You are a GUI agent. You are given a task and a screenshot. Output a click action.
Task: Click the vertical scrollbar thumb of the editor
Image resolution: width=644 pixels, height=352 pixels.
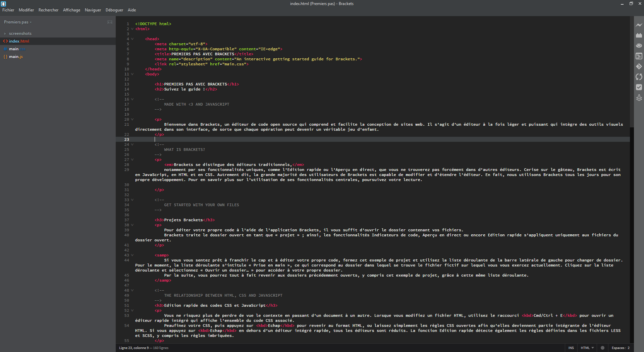tap(632, 72)
